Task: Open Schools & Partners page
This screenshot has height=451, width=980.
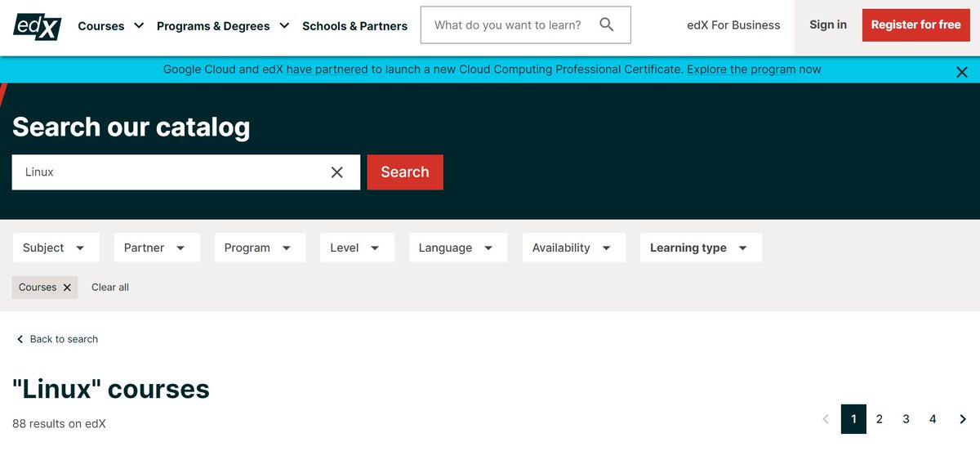Action: click(x=354, y=26)
